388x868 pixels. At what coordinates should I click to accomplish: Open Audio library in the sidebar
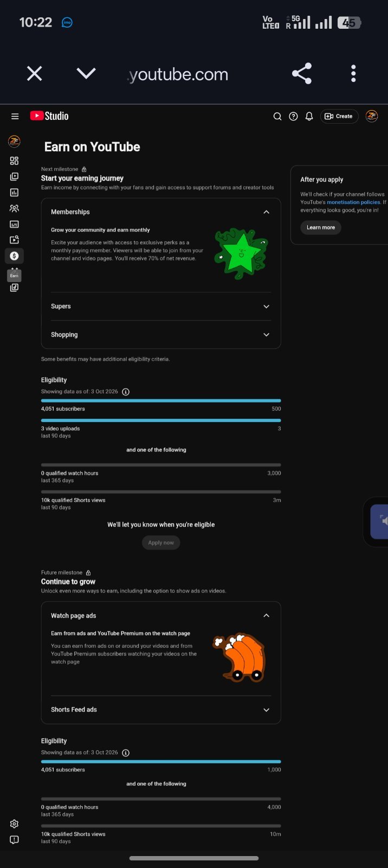tap(14, 288)
